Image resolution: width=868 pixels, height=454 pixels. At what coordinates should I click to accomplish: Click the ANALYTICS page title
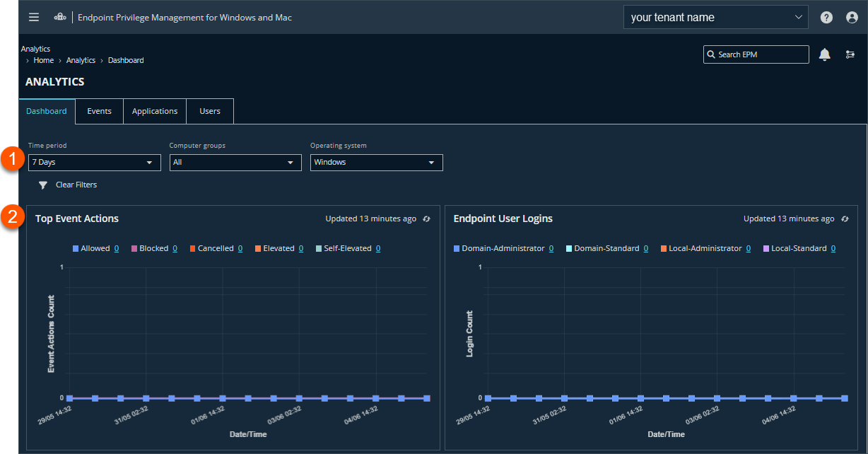pyautogui.click(x=55, y=82)
